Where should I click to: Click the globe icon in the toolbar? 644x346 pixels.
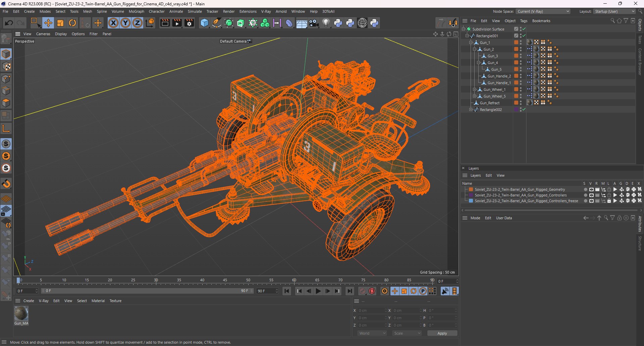[362, 23]
